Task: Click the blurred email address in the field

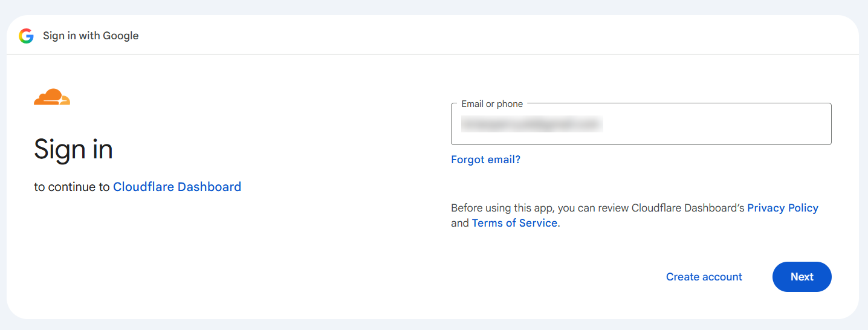Action: pos(532,125)
